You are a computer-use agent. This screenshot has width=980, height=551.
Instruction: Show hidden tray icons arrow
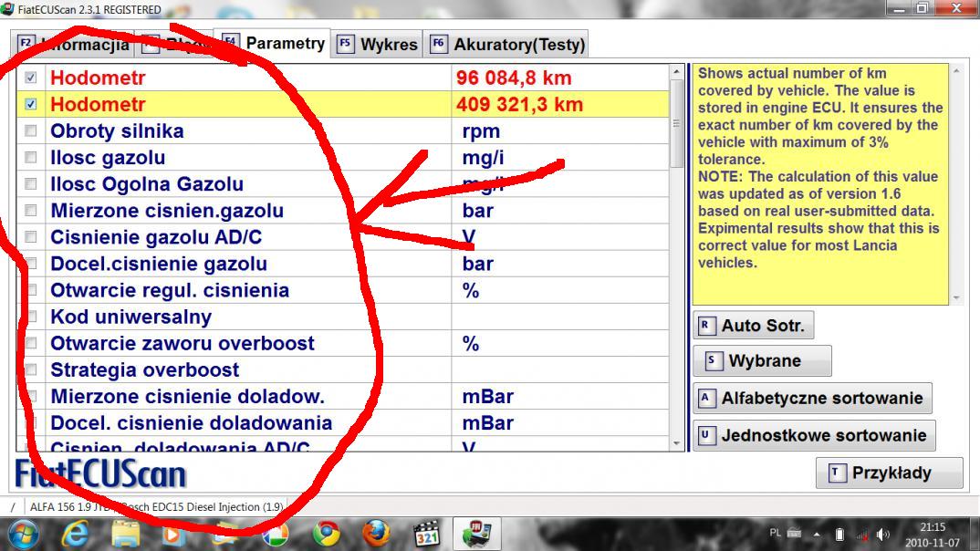[x=817, y=534]
